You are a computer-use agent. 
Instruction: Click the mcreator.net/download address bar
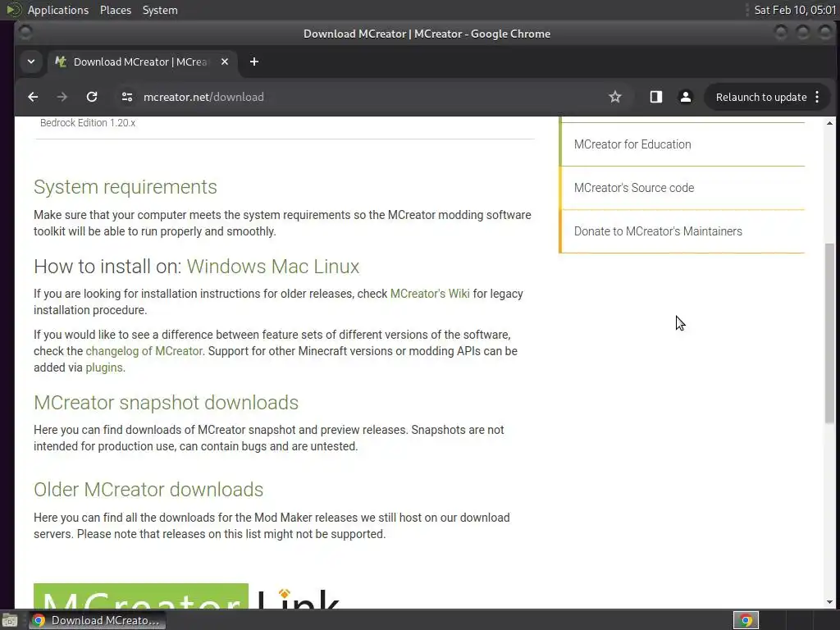click(x=203, y=97)
